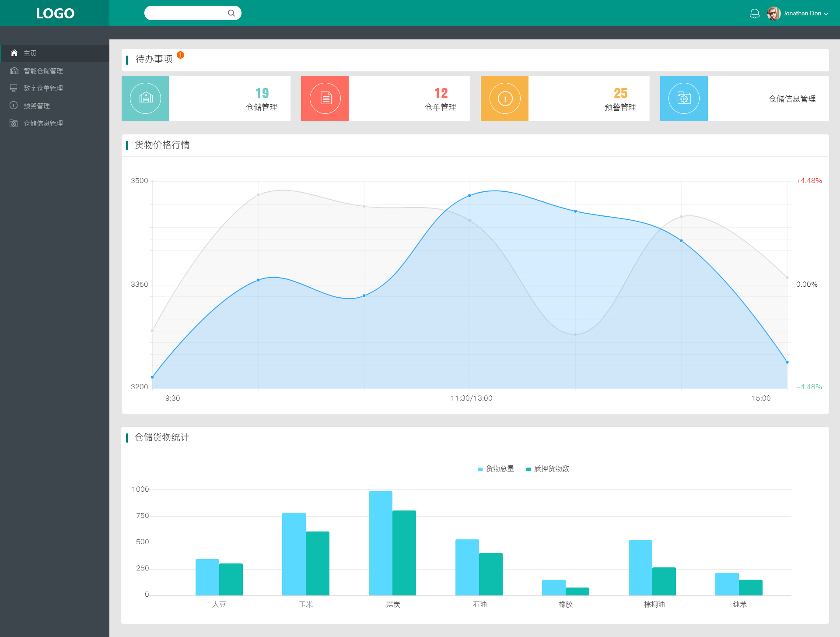Click the notification bell icon
840x637 pixels.
click(x=754, y=14)
